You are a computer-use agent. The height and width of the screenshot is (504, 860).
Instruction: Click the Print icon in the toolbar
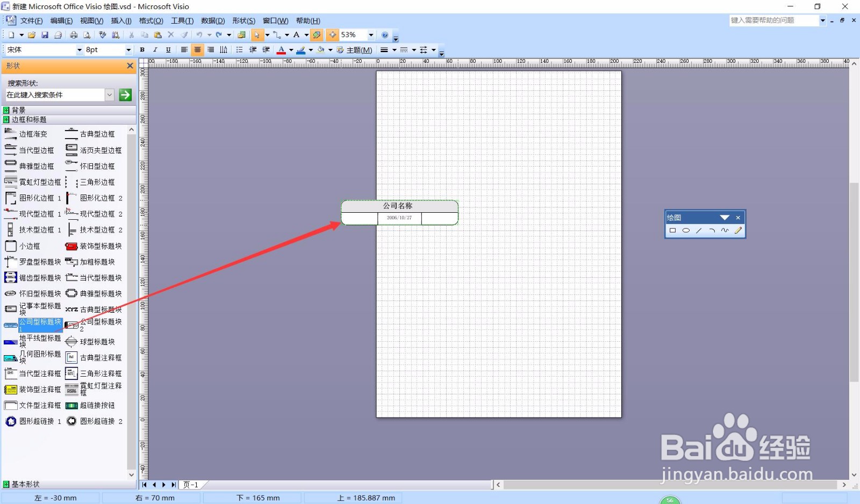coord(74,35)
